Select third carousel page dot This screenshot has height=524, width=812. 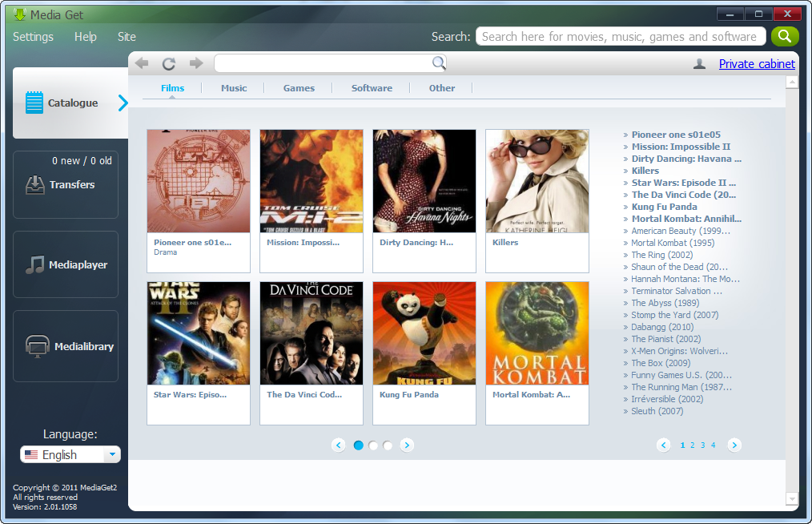tap(388, 445)
